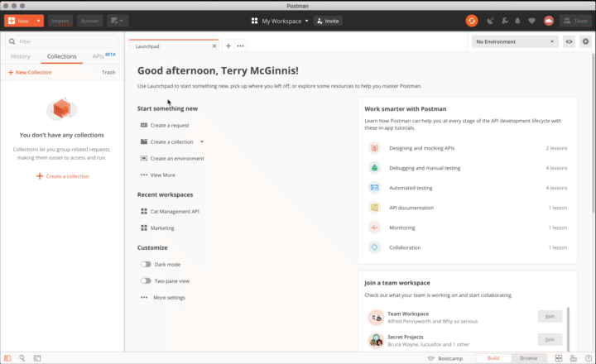Turn on Two-pane view toggle

146,281
